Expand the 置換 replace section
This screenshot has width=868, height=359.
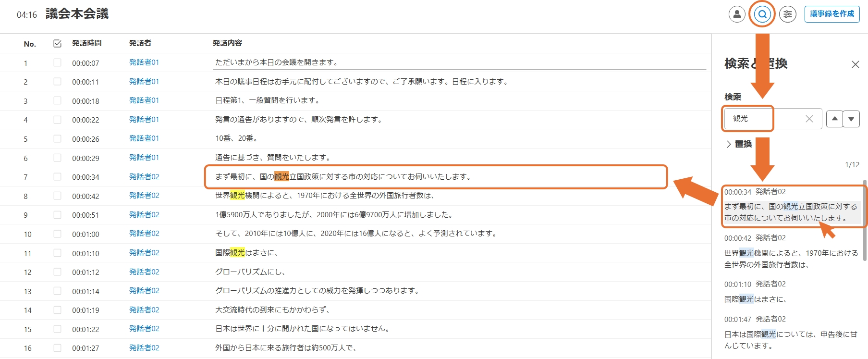click(x=739, y=144)
